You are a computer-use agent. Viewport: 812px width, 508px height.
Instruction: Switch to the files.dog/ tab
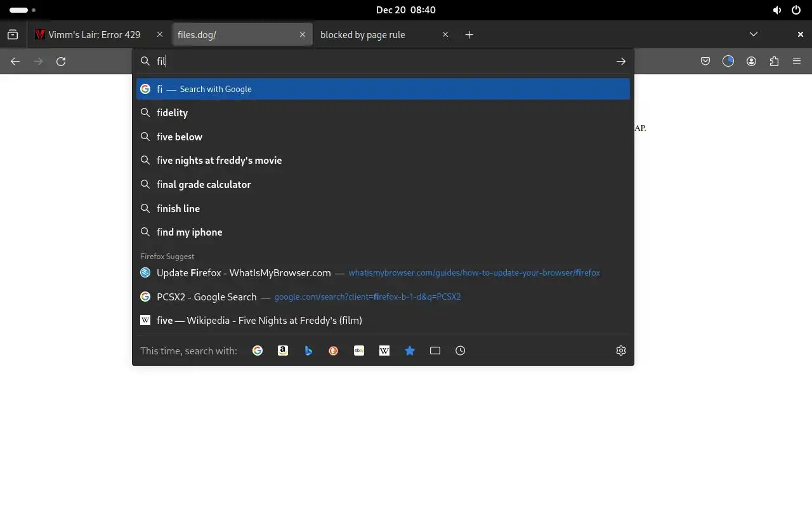[x=242, y=35]
